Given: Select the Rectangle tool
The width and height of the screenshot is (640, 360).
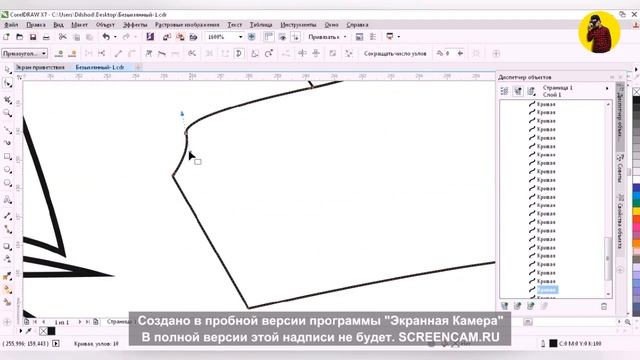Looking at the screenshot, I should click(x=7, y=157).
